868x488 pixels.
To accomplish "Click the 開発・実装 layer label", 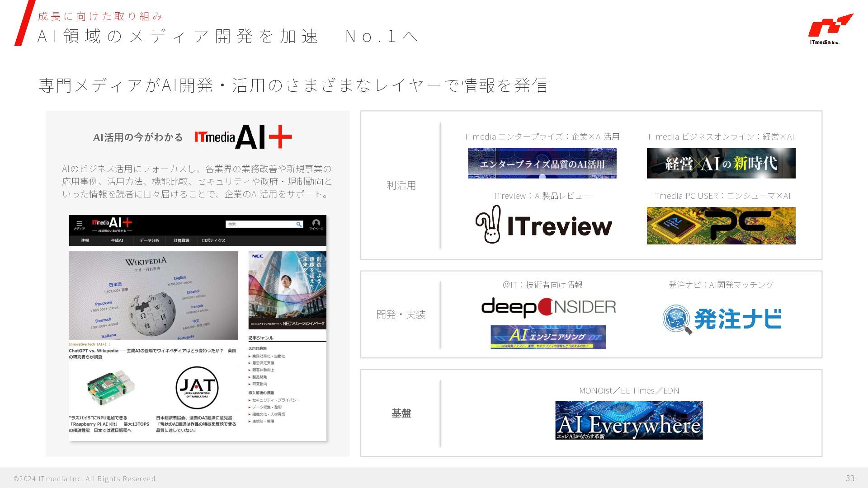I will pyautogui.click(x=401, y=314).
